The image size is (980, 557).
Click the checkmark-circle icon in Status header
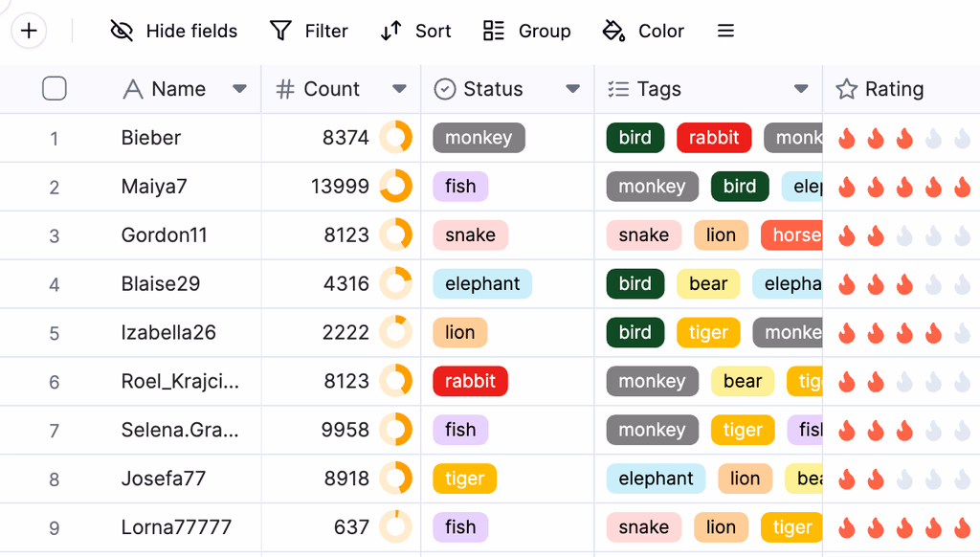pos(444,89)
